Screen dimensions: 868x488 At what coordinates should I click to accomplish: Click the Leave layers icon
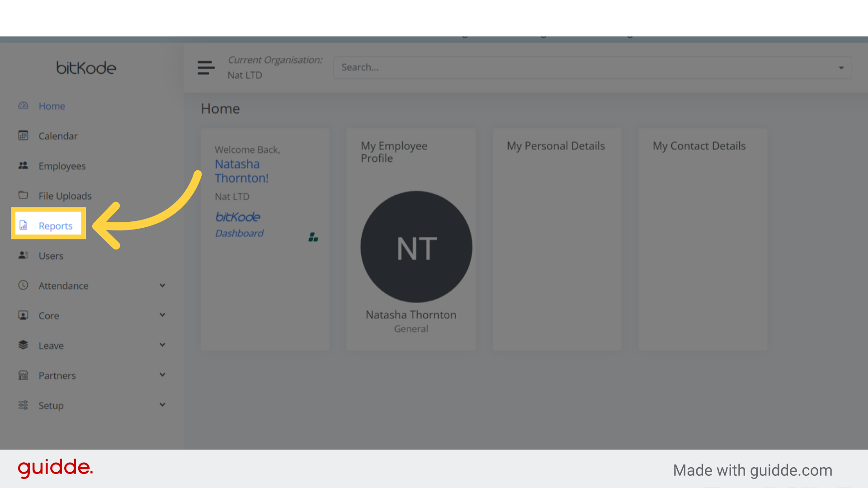pos(23,345)
